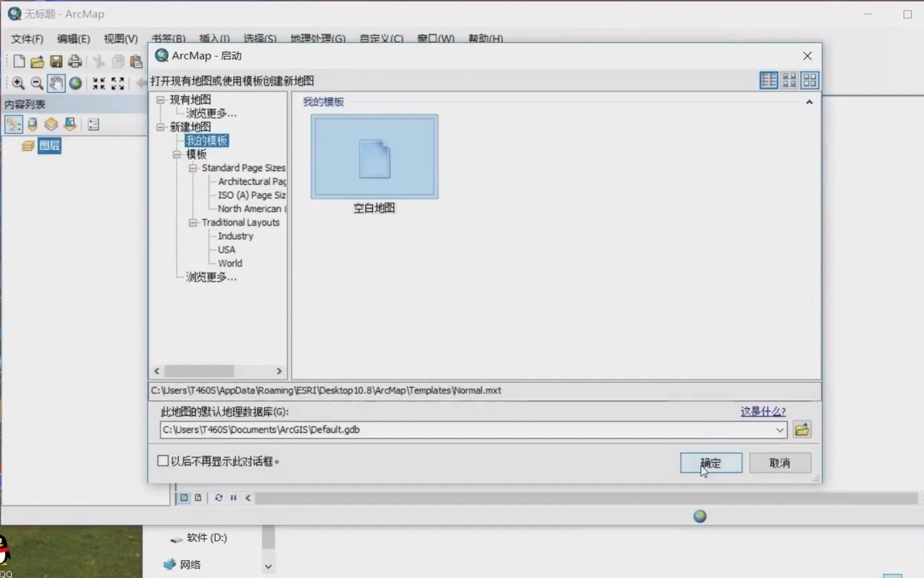Image resolution: width=924 pixels, height=578 pixels.
Task: Switch dialog to large thumbnails view
Action: pyautogui.click(x=810, y=81)
